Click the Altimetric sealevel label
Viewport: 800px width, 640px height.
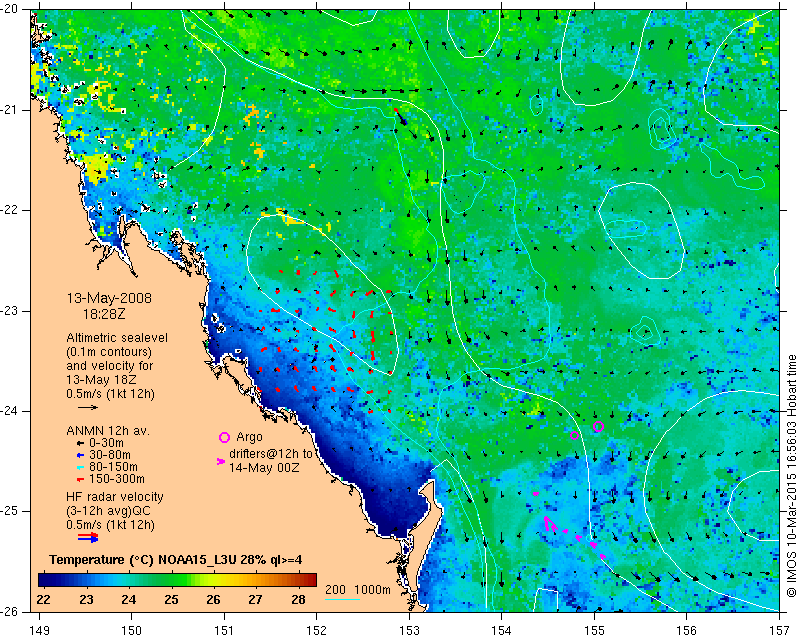coord(117,338)
